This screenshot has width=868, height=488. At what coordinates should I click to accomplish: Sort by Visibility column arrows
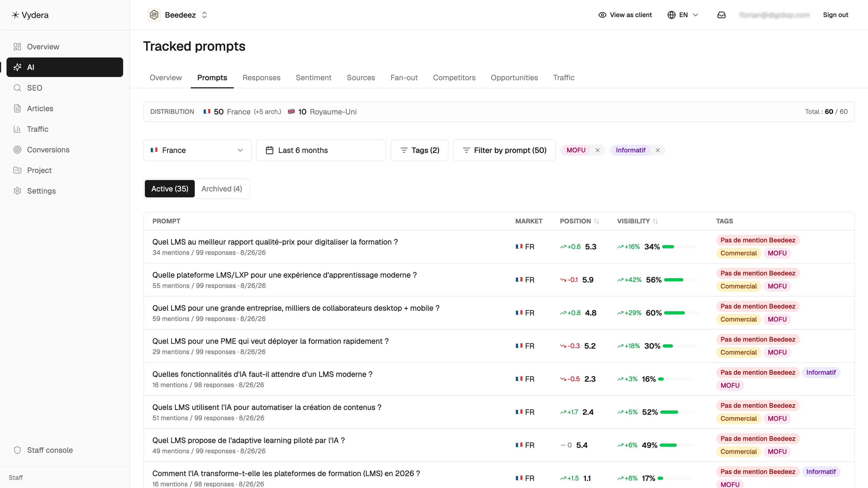pyautogui.click(x=655, y=221)
